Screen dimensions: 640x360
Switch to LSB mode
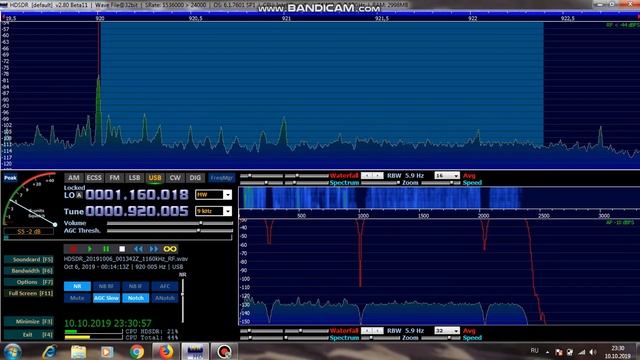click(x=134, y=178)
